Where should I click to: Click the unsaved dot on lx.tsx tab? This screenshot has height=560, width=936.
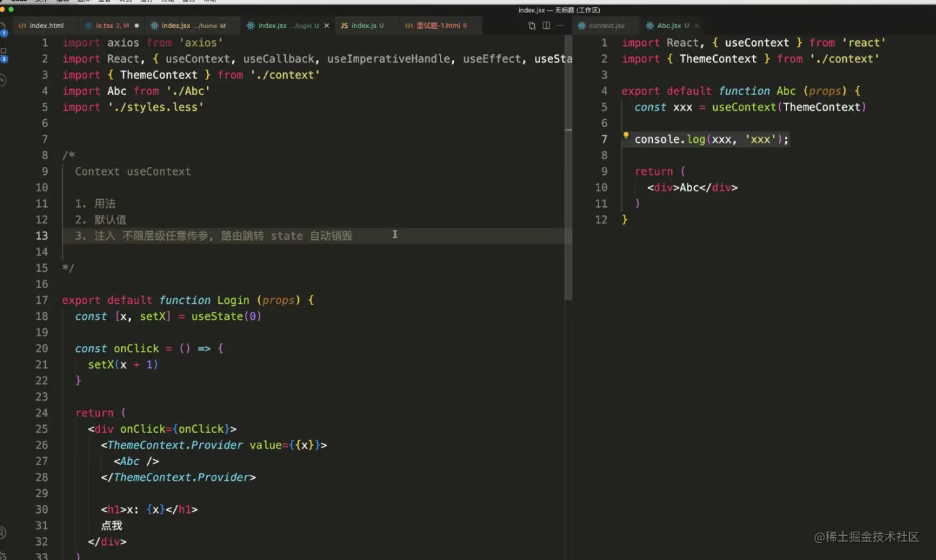(136, 26)
